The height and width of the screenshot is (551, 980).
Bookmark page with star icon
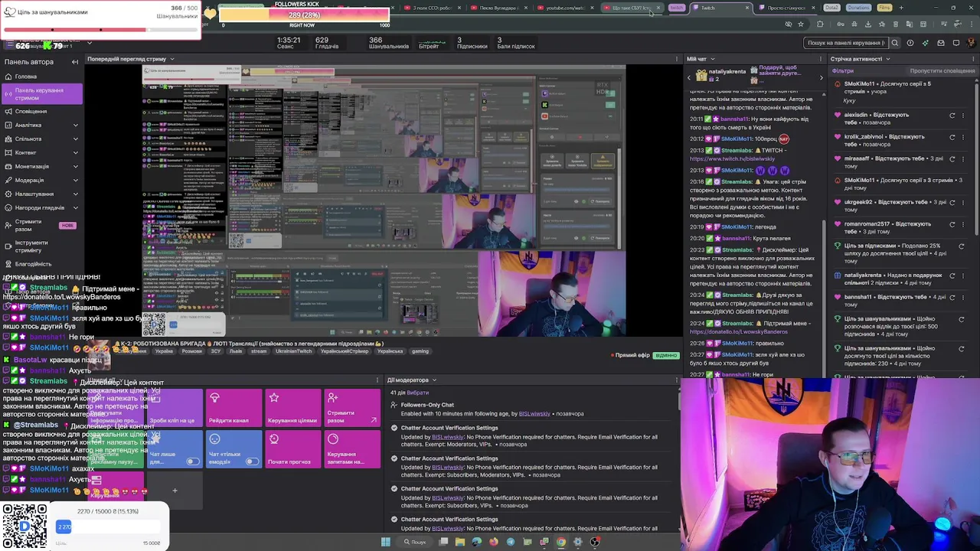point(801,24)
